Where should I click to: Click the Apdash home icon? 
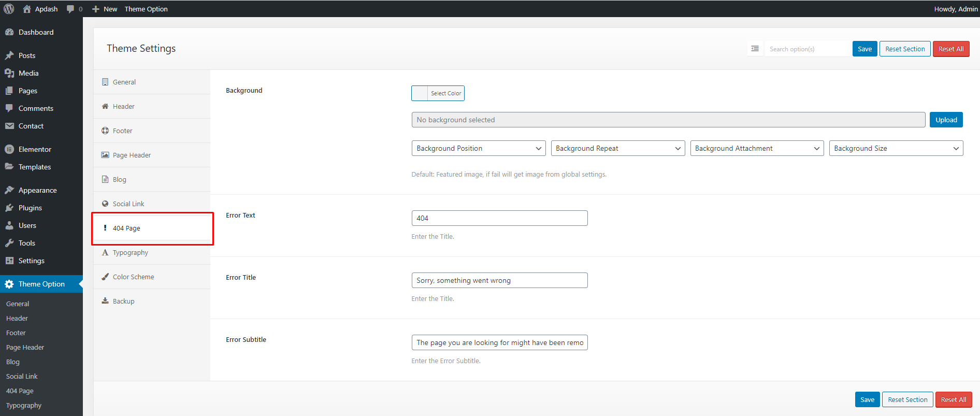(27, 9)
